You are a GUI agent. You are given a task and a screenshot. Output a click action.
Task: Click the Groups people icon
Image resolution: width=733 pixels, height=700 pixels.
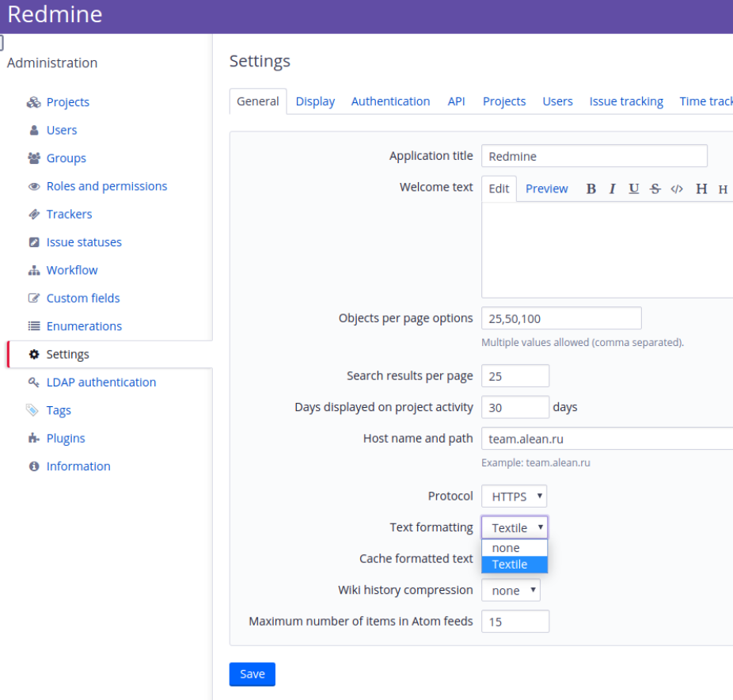coord(34,158)
